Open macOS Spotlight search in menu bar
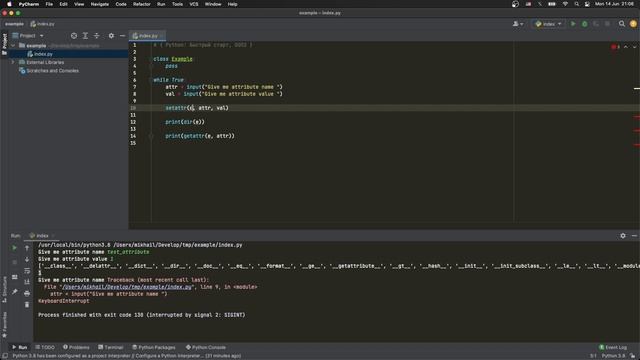The image size is (640, 360). (x=576, y=4)
